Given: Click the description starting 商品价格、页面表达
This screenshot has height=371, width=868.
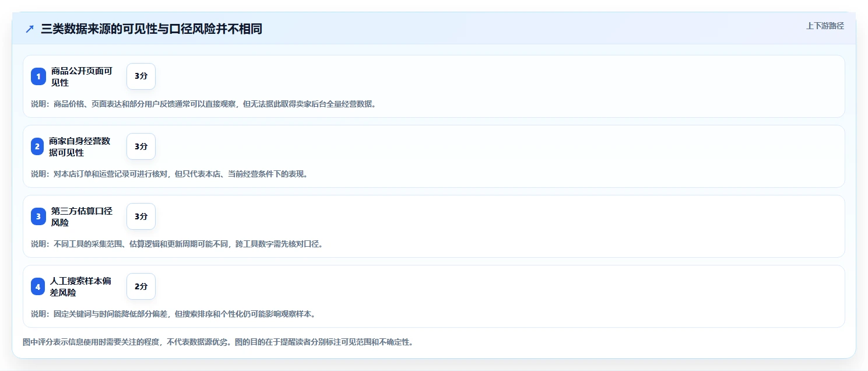Looking at the screenshot, I should click(204, 104).
